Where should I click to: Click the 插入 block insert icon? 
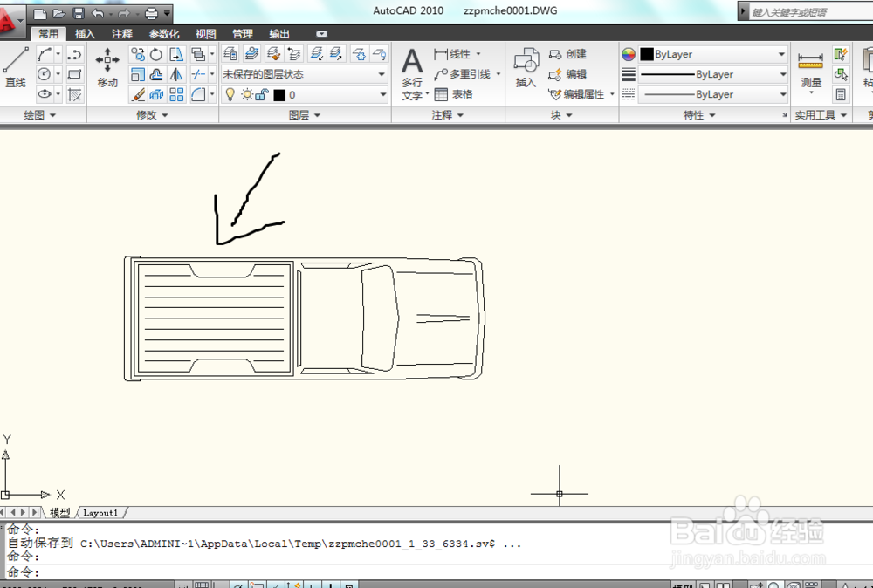click(526, 68)
